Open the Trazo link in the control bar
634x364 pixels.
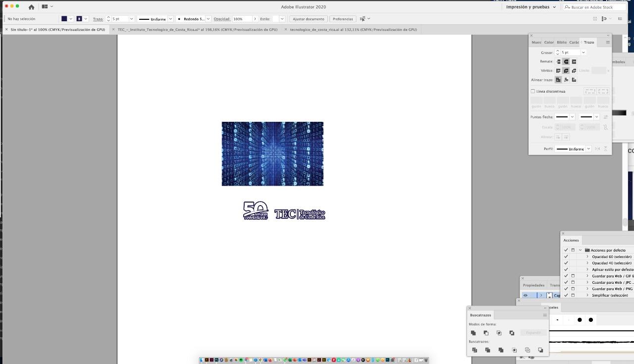(98, 19)
